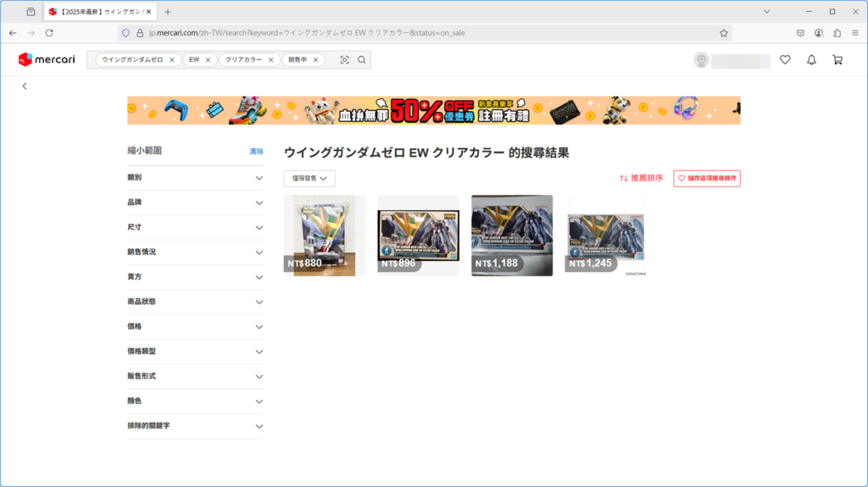Image resolution: width=868 pixels, height=487 pixels.
Task: Open the shopping cart icon
Action: 837,60
